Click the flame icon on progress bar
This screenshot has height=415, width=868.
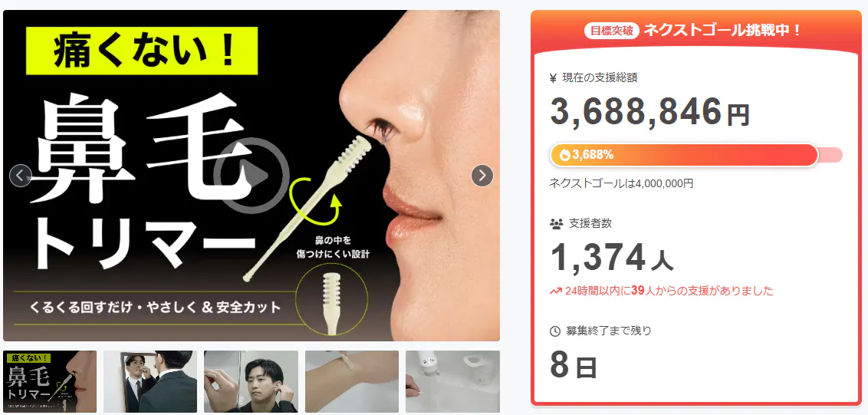pyautogui.click(x=564, y=155)
